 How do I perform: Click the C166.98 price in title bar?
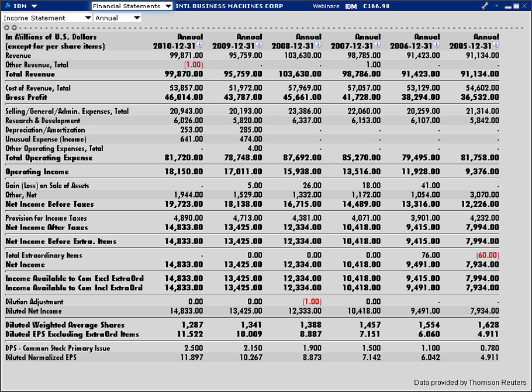(x=376, y=6)
